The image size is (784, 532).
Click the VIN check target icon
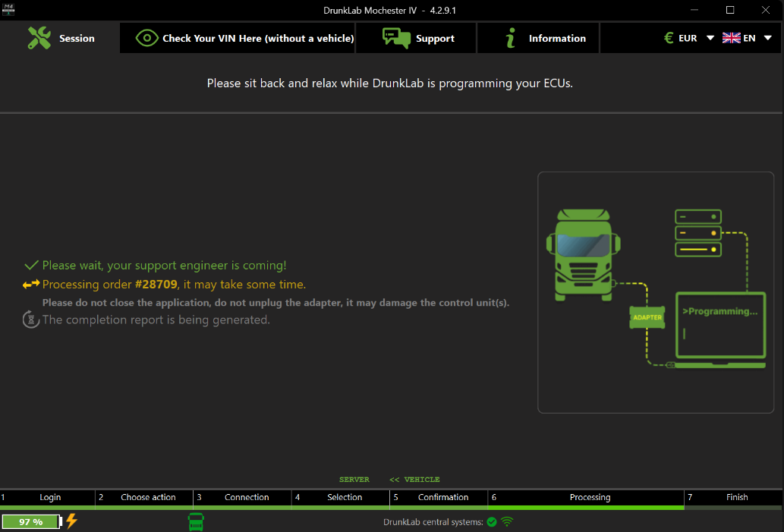146,37
